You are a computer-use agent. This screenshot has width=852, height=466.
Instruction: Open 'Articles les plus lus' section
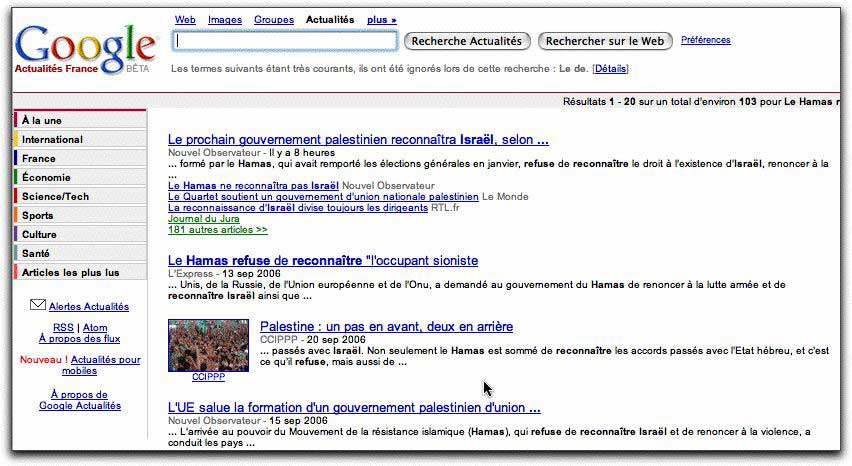pyautogui.click(x=80, y=272)
